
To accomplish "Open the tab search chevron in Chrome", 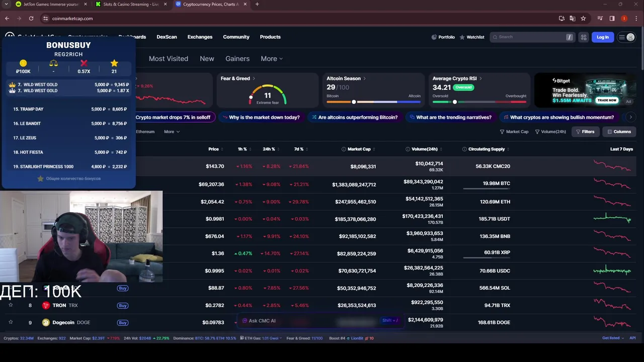I will pos(7,4).
